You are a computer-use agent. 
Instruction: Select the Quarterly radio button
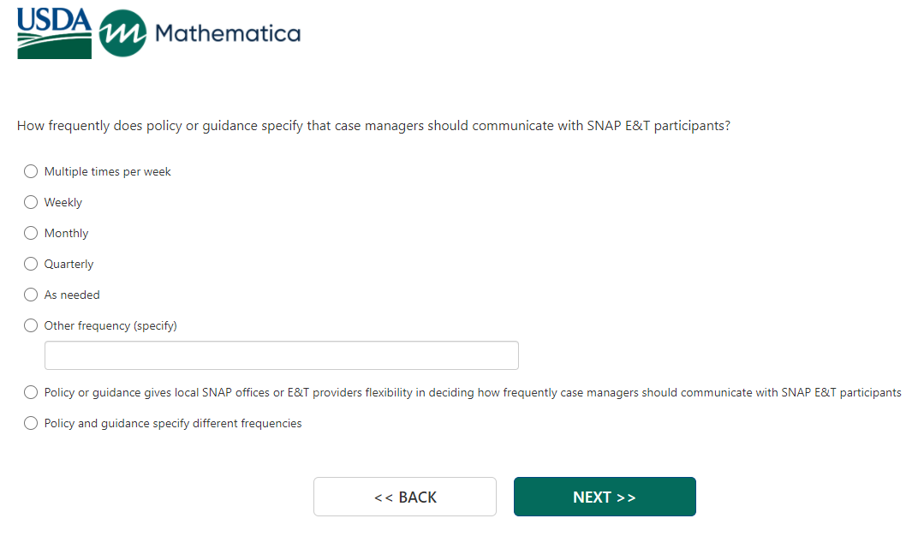[x=31, y=264]
